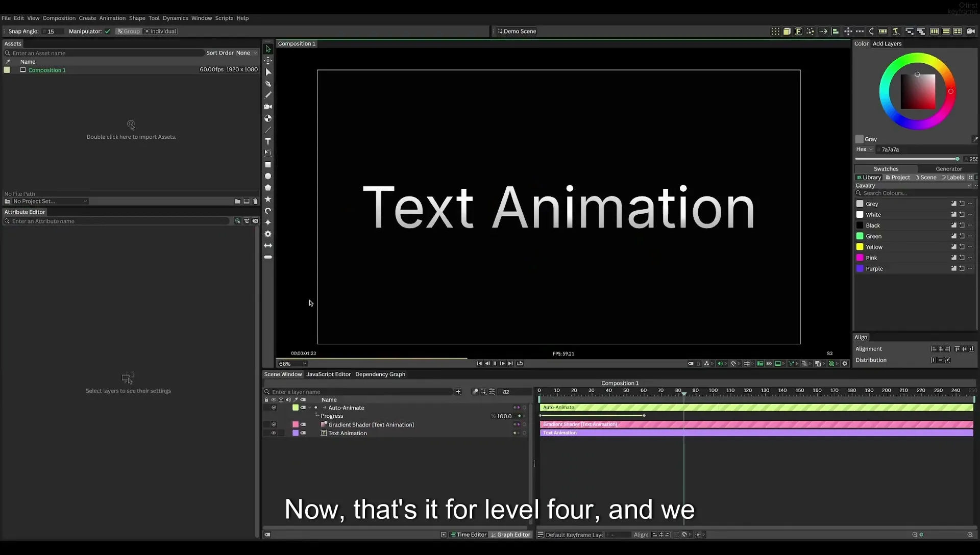The image size is (980, 555).
Task: Zoom in the timeline with magnifier icon
Action: [970, 535]
